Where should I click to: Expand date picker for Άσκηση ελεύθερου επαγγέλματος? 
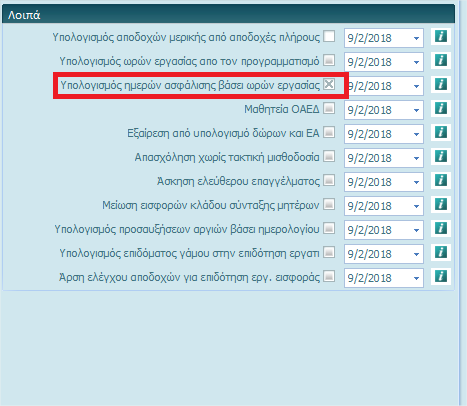click(x=416, y=182)
